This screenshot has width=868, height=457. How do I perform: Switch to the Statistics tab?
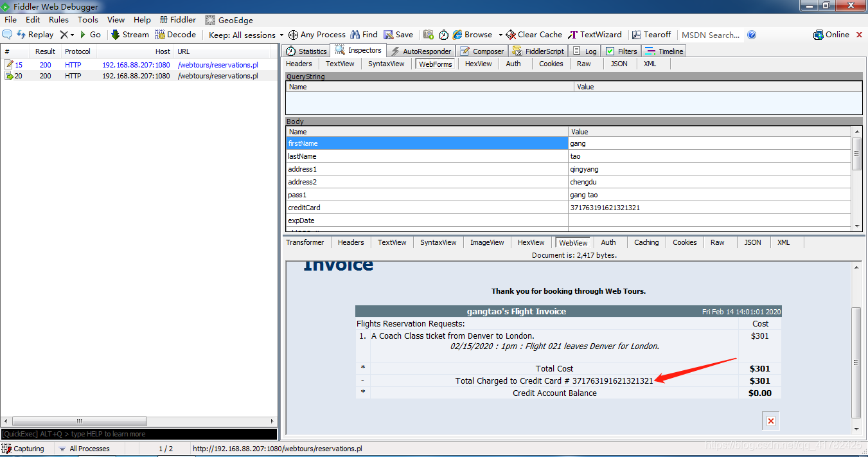pyautogui.click(x=306, y=51)
